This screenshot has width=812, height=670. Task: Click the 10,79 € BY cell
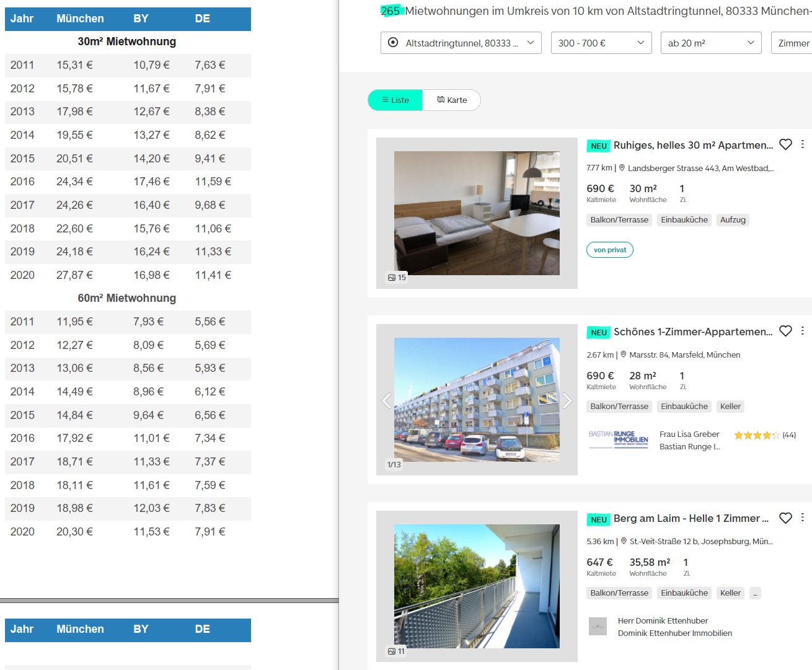[151, 65]
